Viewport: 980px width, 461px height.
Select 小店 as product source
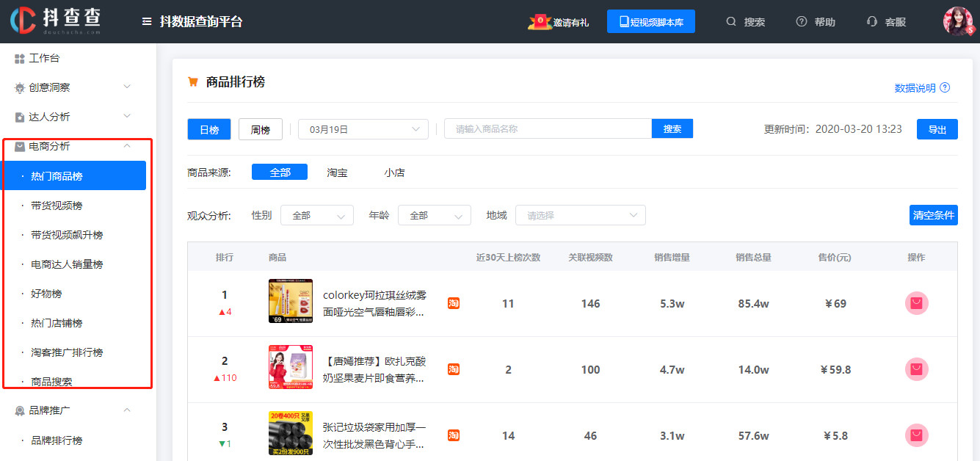[x=394, y=173]
